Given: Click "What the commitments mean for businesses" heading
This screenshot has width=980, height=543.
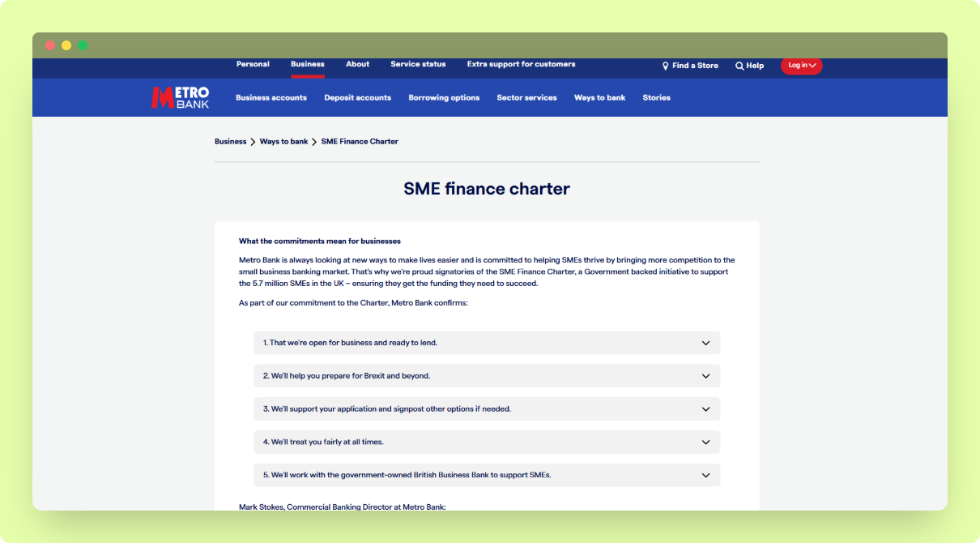Looking at the screenshot, I should click(x=319, y=241).
